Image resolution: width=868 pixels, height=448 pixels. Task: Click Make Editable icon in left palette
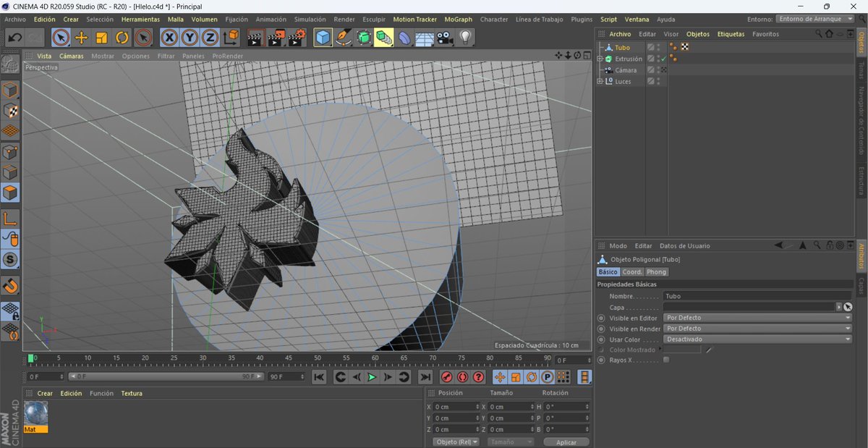(10, 64)
